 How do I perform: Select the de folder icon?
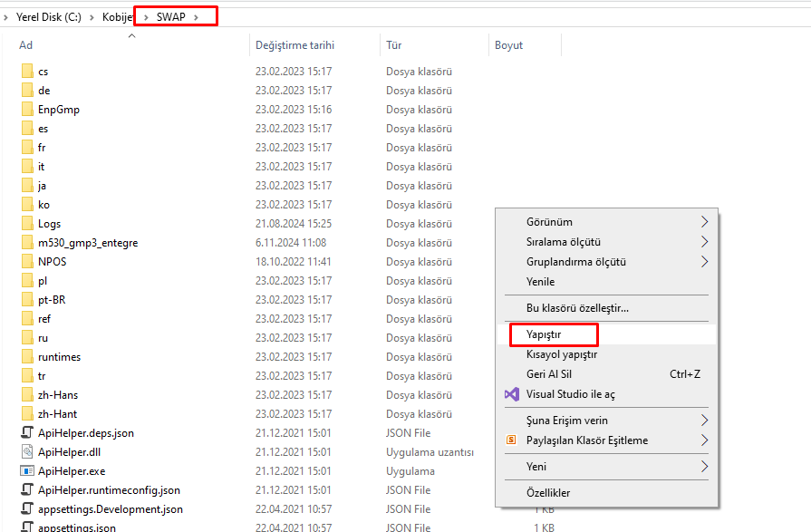point(27,90)
